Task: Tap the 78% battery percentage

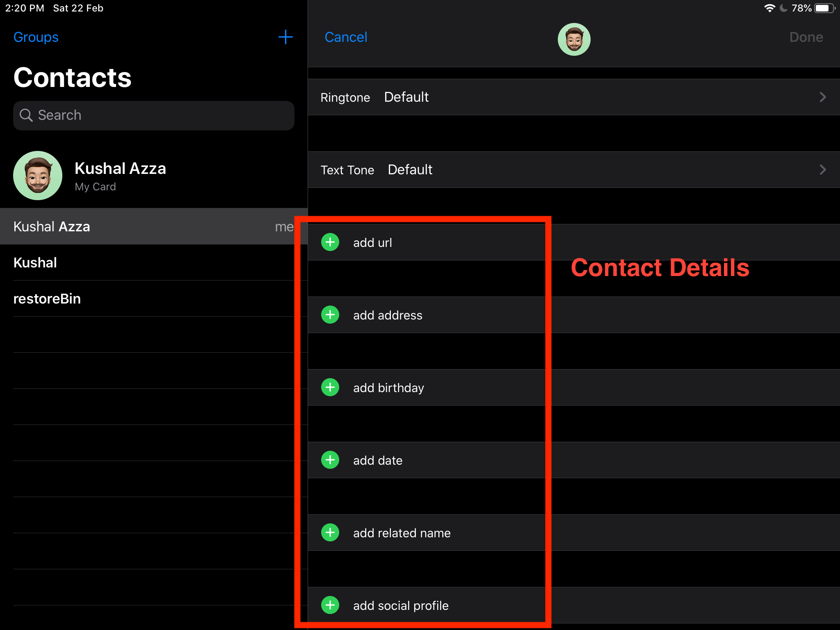Action: tap(801, 8)
